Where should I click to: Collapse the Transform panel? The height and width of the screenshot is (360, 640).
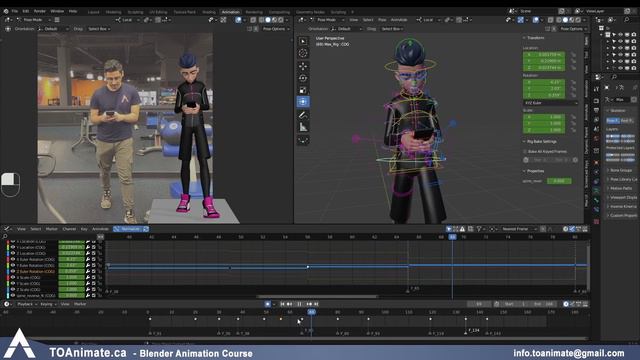(x=535, y=38)
